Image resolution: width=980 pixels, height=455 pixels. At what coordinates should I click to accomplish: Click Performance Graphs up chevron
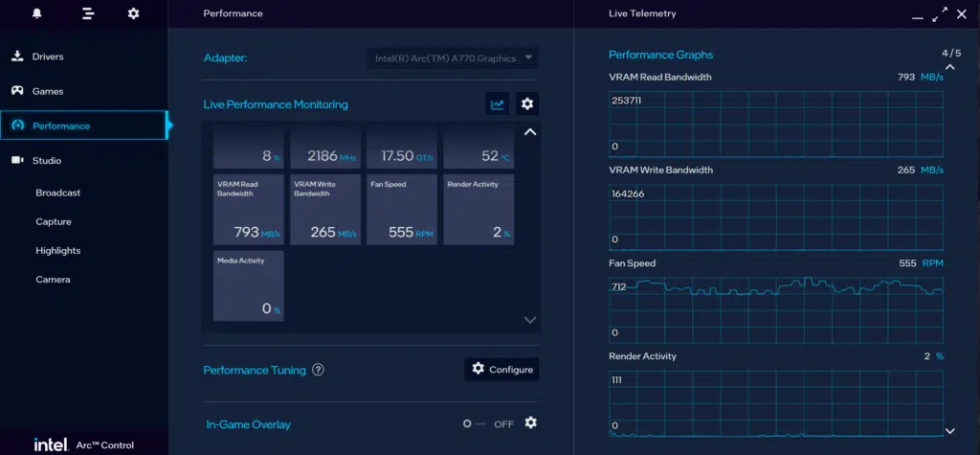950,67
